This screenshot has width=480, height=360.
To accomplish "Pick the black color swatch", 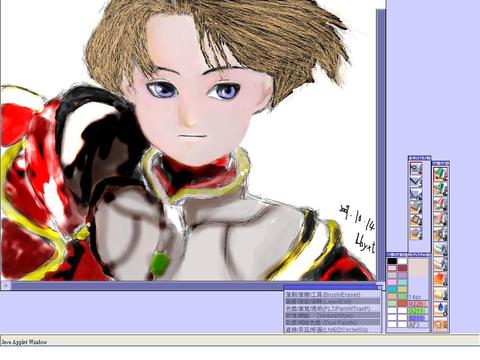I will pyautogui.click(x=392, y=261).
